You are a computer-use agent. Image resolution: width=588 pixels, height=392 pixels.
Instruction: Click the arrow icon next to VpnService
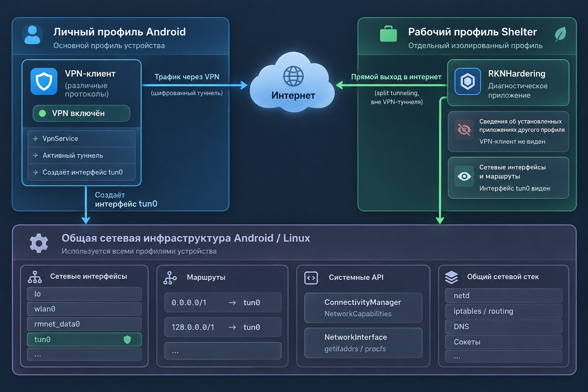36,139
